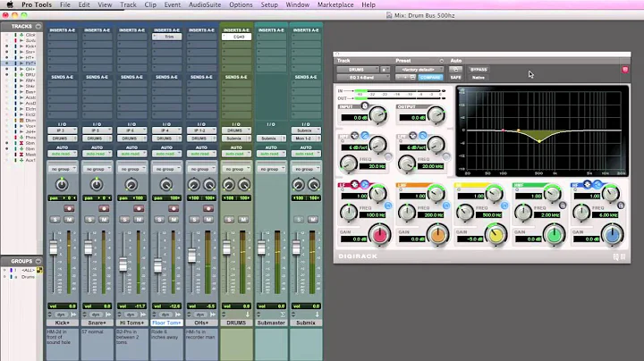Image resolution: width=644 pixels, height=361 pixels.
Task: Click the yellow MF gain knob
Action: tap(496, 235)
